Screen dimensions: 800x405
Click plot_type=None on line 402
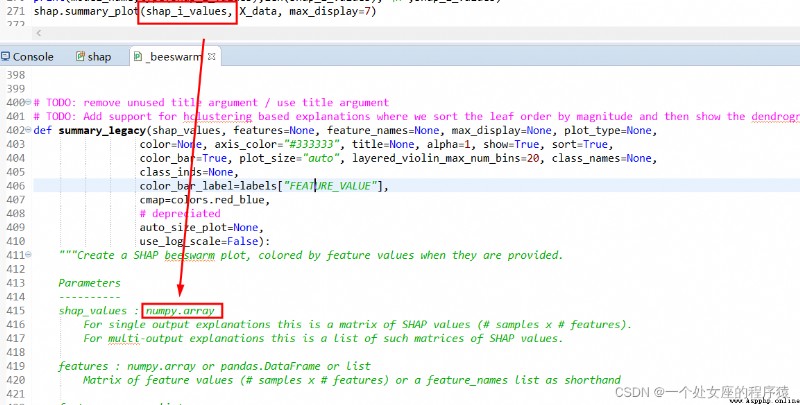click(607, 131)
